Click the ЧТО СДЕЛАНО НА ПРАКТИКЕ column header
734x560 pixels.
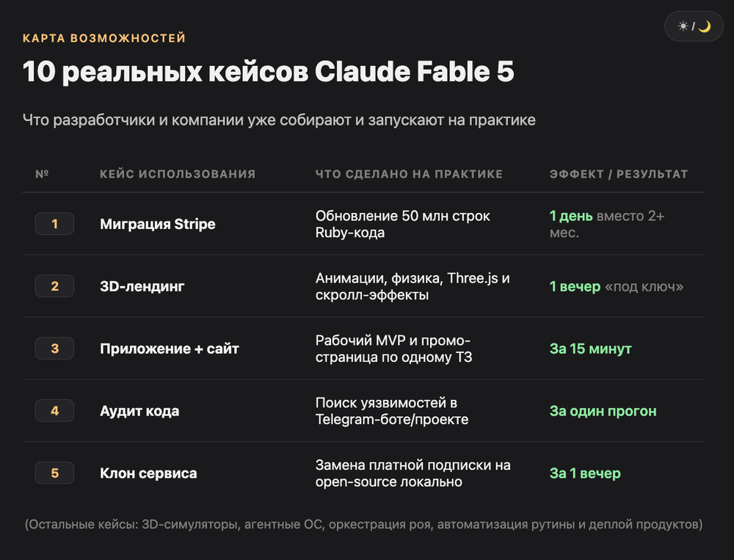point(409,174)
